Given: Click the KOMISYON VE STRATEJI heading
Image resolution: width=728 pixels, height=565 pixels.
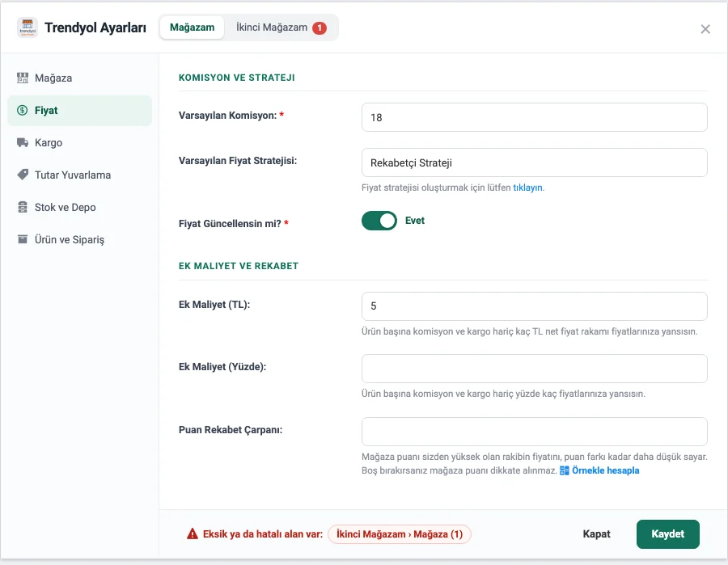Looking at the screenshot, I should coord(237,78).
